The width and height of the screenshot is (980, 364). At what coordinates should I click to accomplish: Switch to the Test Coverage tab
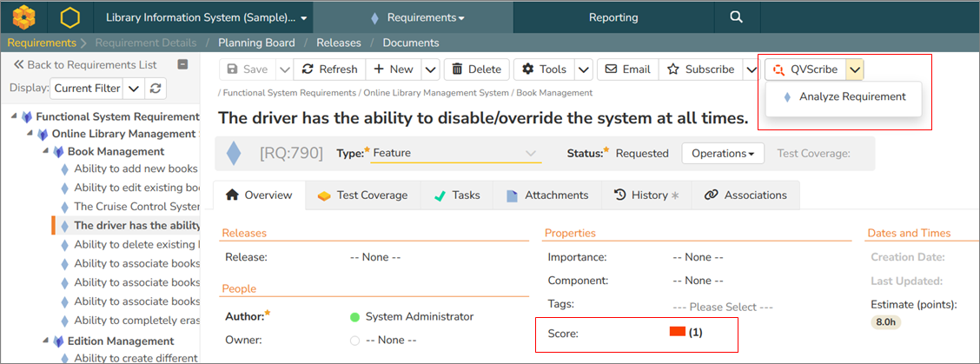pos(362,195)
